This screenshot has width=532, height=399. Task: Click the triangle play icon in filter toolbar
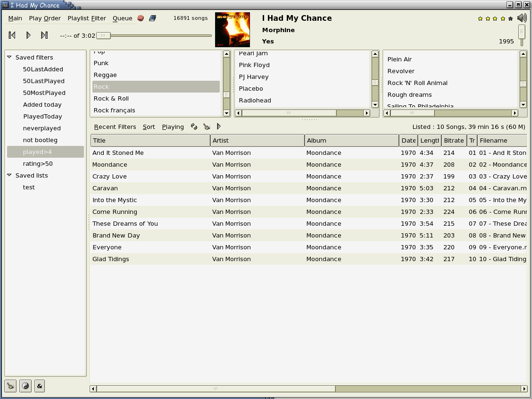[219, 127]
